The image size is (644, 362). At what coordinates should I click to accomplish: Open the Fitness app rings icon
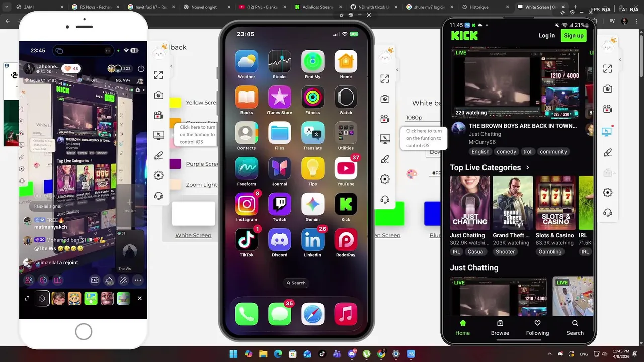click(x=313, y=97)
